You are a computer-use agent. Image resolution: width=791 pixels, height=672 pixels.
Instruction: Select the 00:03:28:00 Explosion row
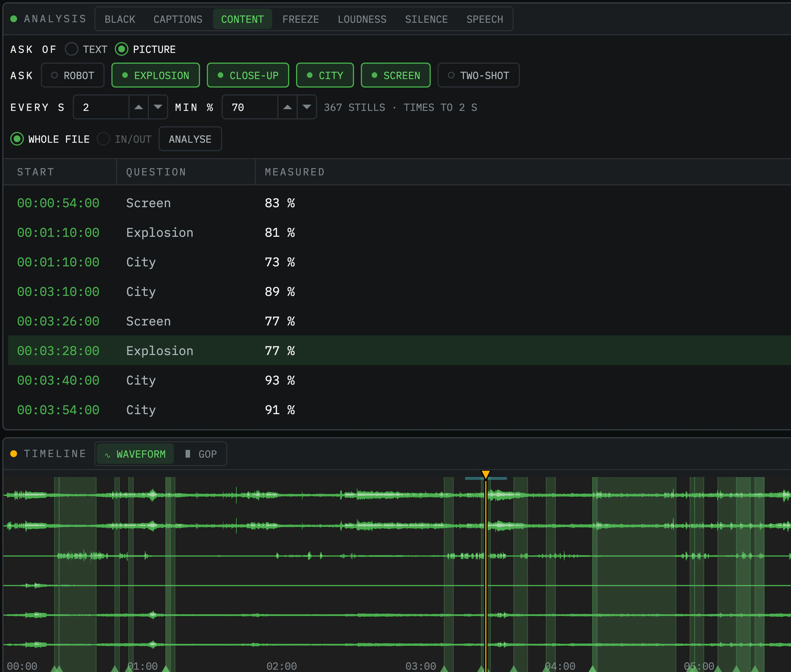[400, 351]
